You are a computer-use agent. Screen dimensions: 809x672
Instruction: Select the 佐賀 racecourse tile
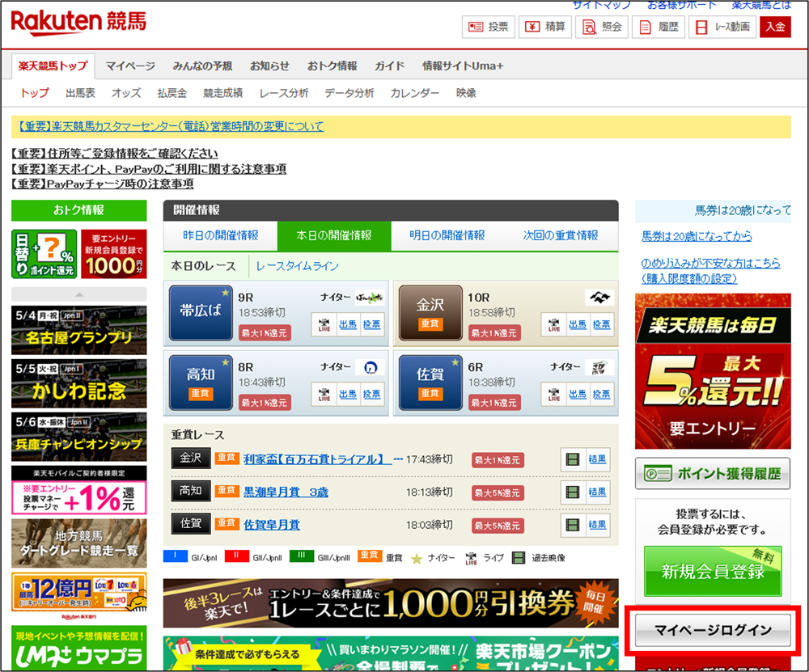430,382
